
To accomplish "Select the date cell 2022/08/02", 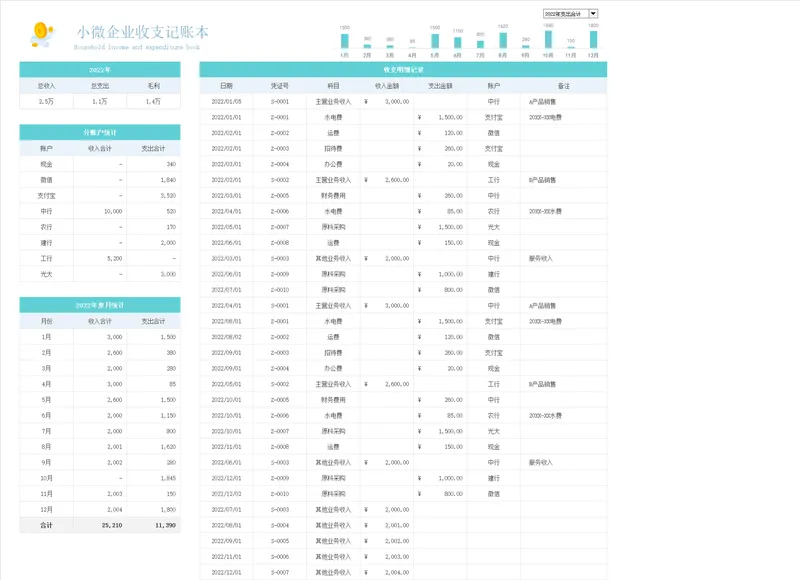I will pyautogui.click(x=227, y=337).
